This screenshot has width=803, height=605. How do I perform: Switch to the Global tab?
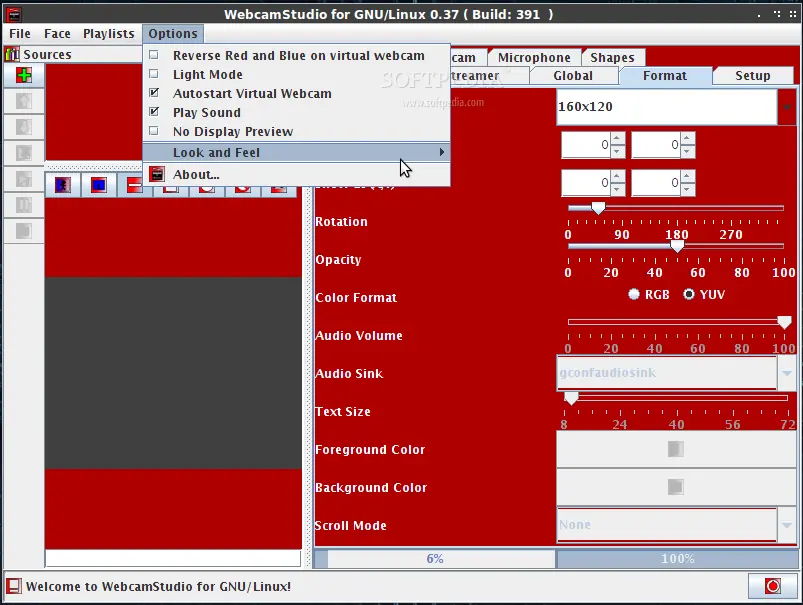573,76
